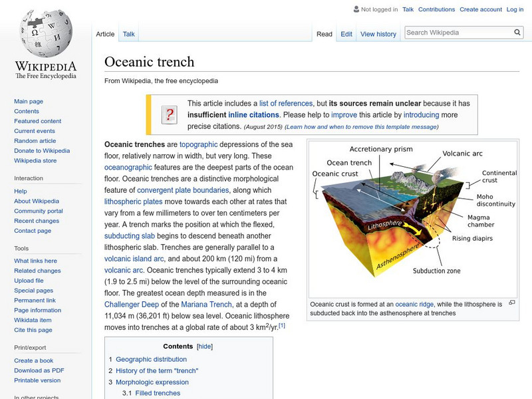Click the Log in link

tap(515, 9)
